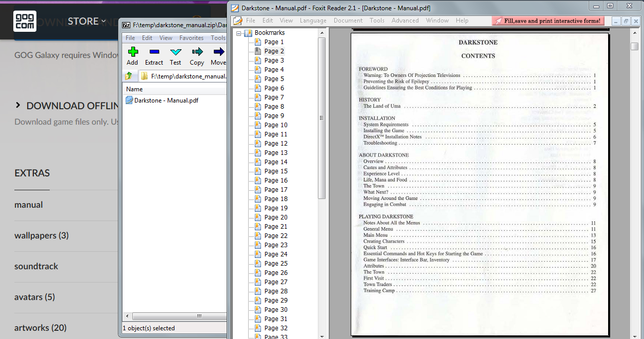Viewport: 644px width, 339px height.
Task: Click the PDF document vertical scrollbar thumb
Action: pyautogui.click(x=635, y=47)
